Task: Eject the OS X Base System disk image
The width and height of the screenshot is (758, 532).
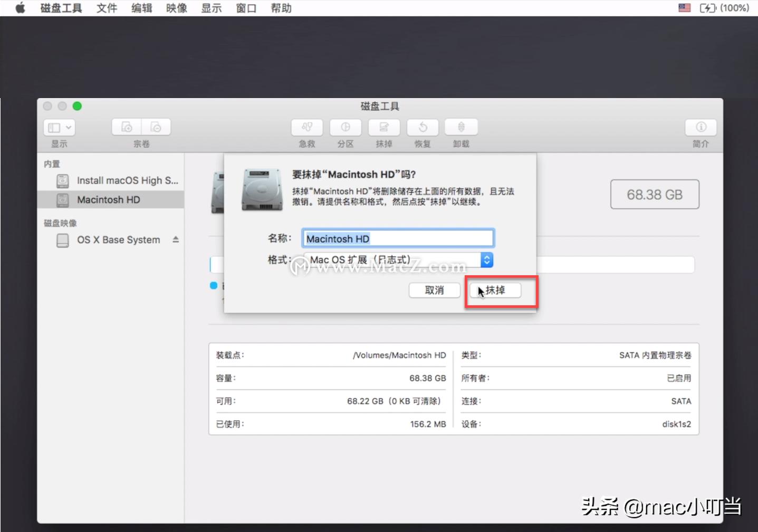Action: click(x=175, y=239)
